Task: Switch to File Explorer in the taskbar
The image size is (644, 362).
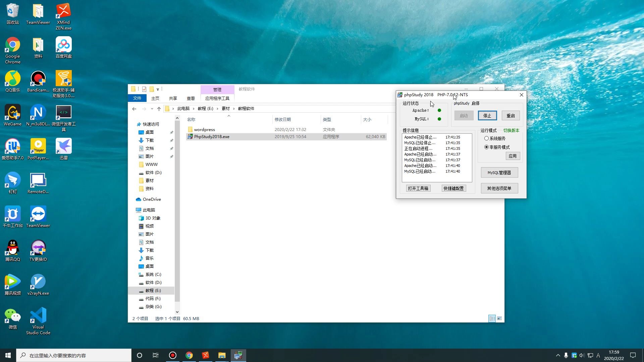Action: click(222, 355)
